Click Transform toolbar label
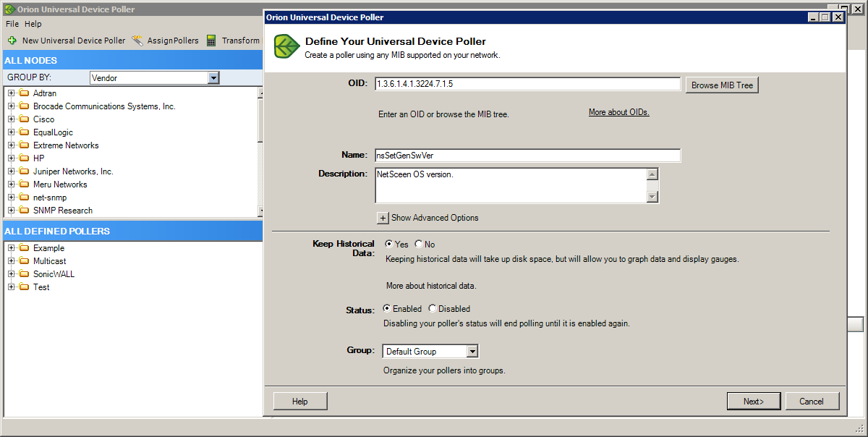This screenshot has width=868, height=437. point(240,41)
